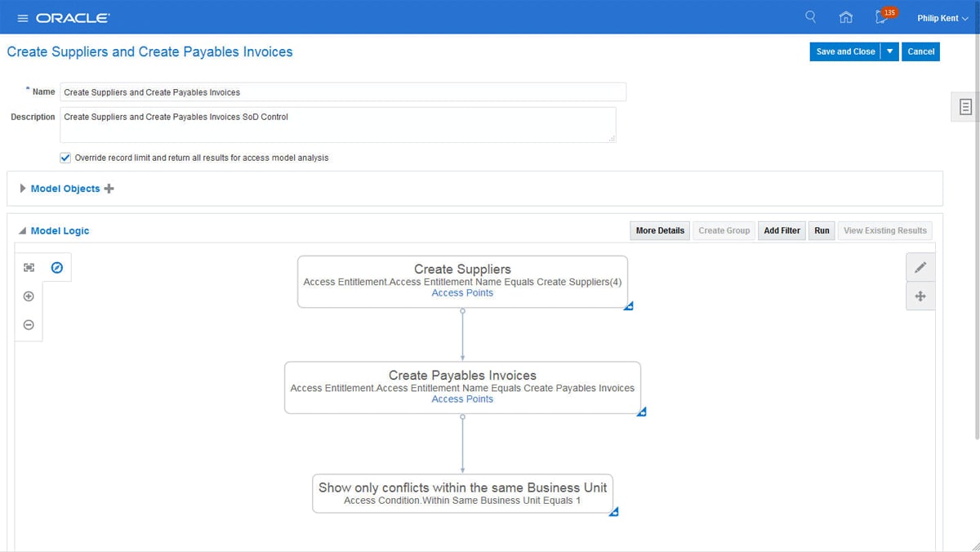
Task: Click the More Details button
Action: pos(660,230)
